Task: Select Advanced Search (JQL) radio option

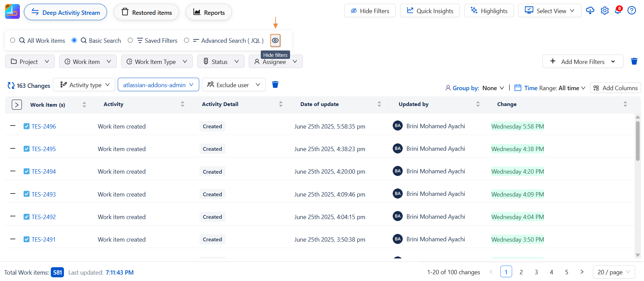Action: click(x=186, y=40)
